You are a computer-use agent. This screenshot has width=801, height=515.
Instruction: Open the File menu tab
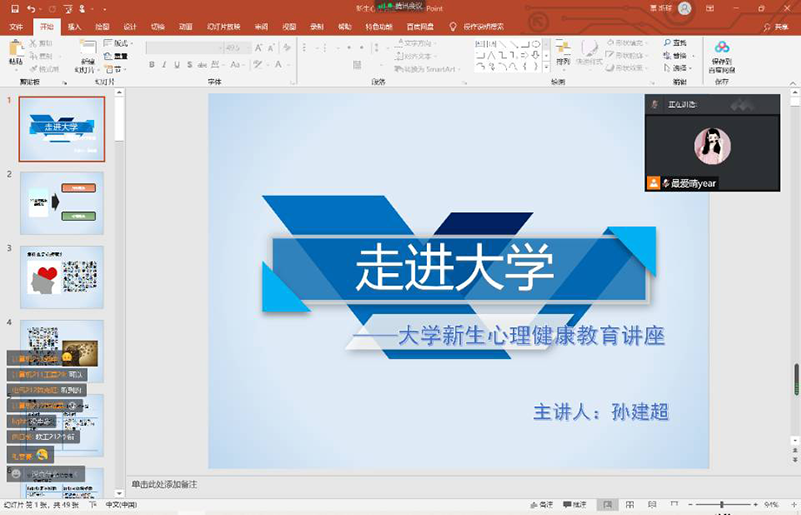16,27
